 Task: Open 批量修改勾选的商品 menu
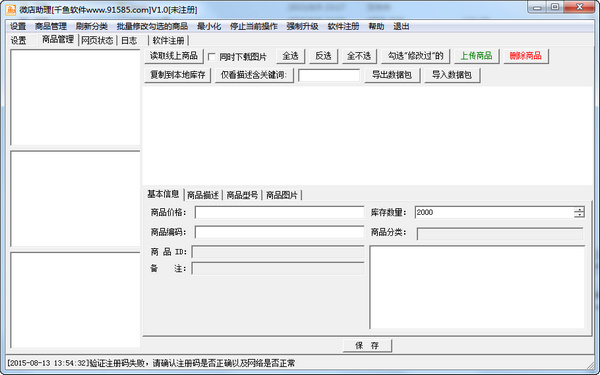(x=152, y=26)
